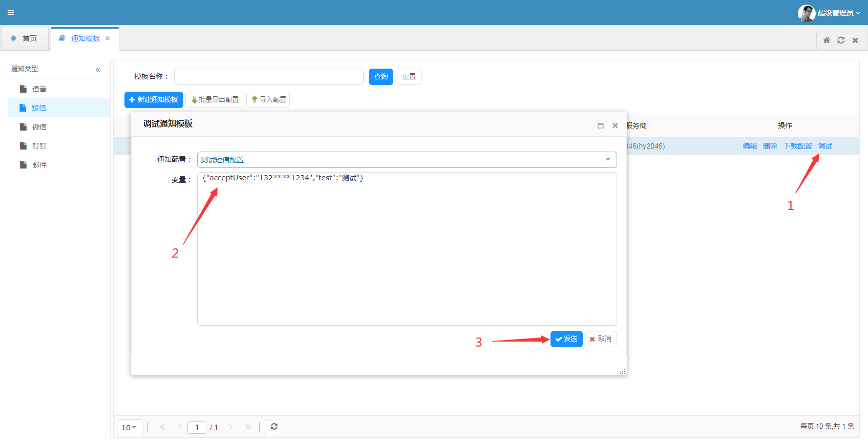Screen dimensions: 868x444
Task: Collapse the 通知类型 sidebar panel
Action: (x=98, y=70)
